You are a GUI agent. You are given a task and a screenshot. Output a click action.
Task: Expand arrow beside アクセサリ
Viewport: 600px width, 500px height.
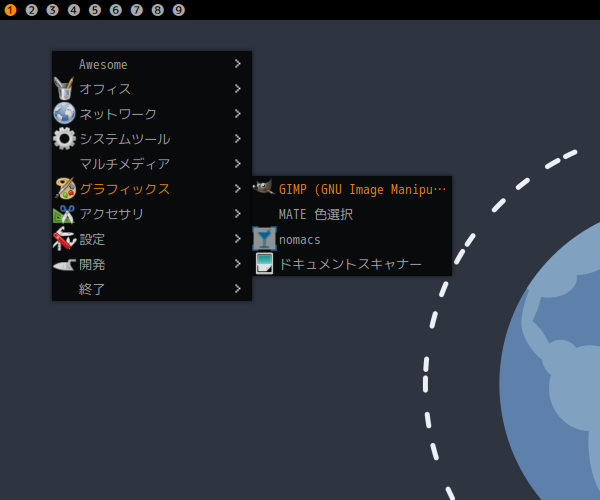coord(238,213)
